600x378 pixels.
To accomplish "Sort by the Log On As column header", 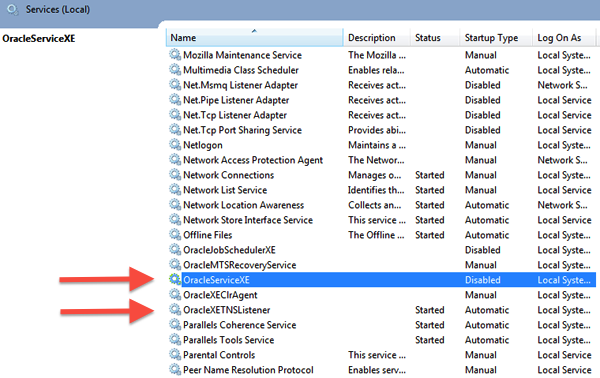I will pos(564,37).
